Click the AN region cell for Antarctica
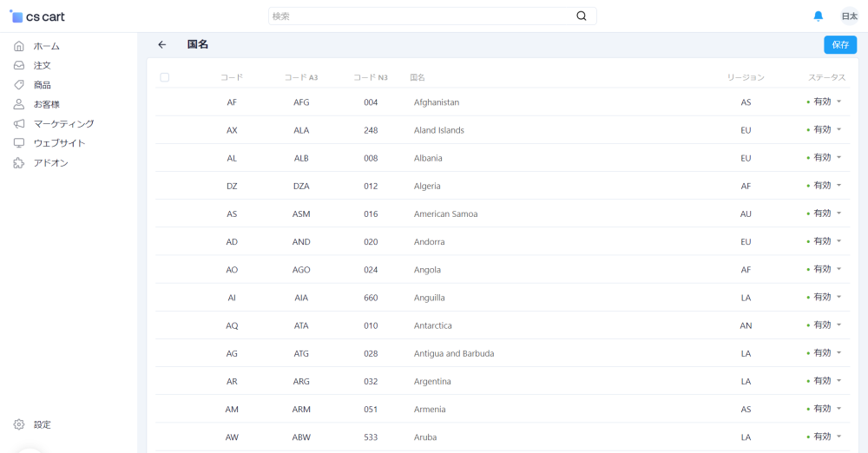 pos(746,325)
